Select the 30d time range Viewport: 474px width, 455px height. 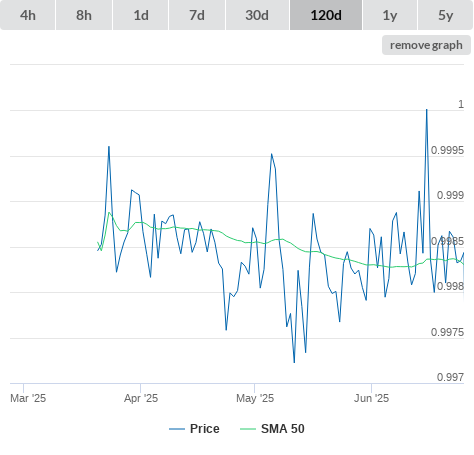257,15
